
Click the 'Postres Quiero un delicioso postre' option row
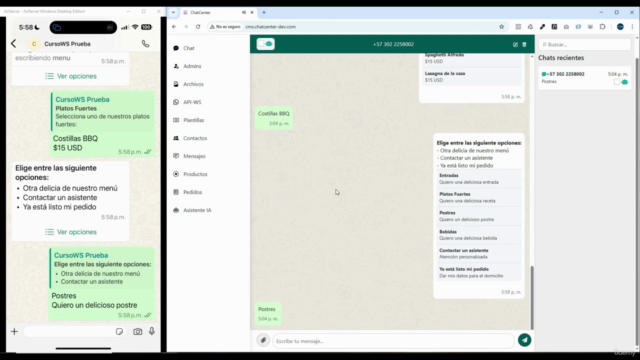479,216
